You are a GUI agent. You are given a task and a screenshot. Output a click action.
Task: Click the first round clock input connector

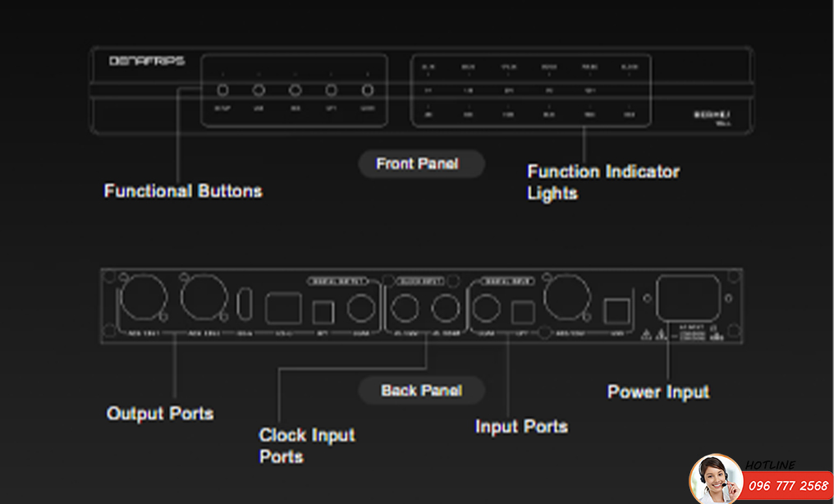coord(404,309)
